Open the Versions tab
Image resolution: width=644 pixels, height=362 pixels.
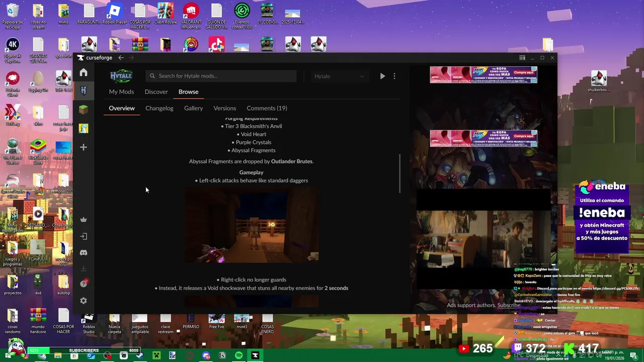point(224,108)
